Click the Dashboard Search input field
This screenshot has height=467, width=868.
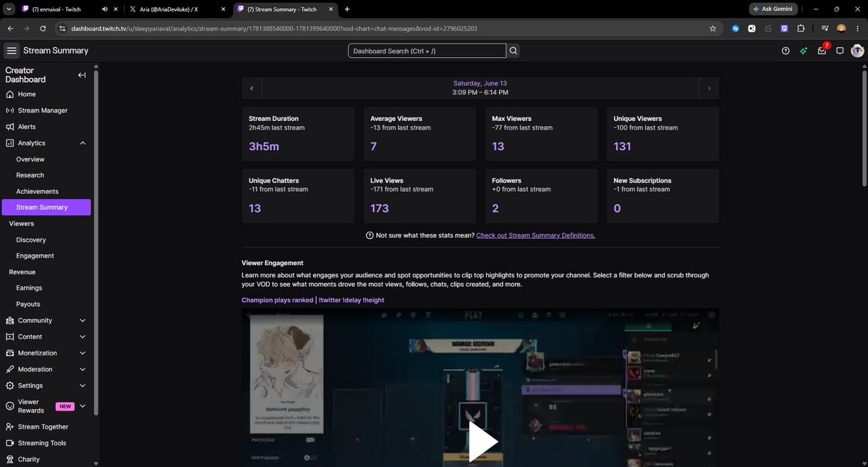click(427, 51)
